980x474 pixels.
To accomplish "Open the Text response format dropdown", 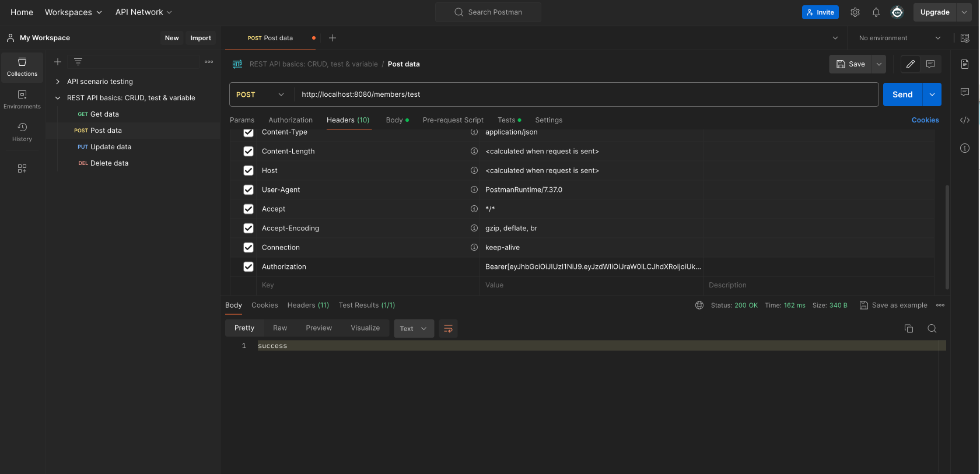I will point(414,329).
